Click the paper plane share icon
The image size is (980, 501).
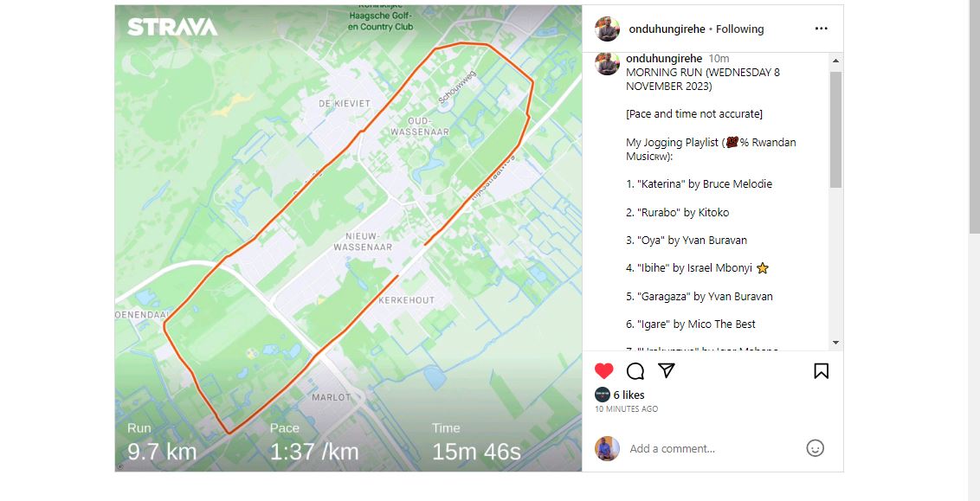tap(667, 370)
